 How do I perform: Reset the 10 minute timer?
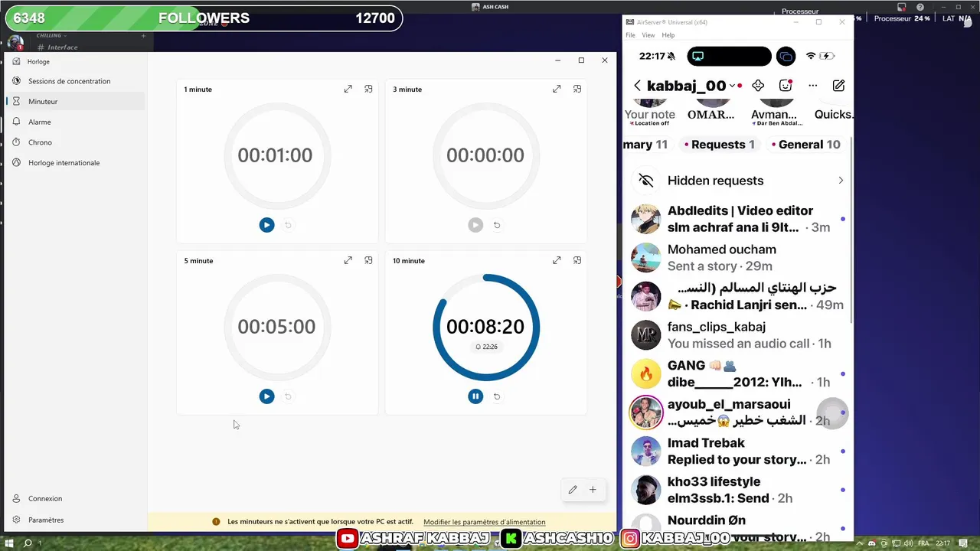[x=497, y=396]
